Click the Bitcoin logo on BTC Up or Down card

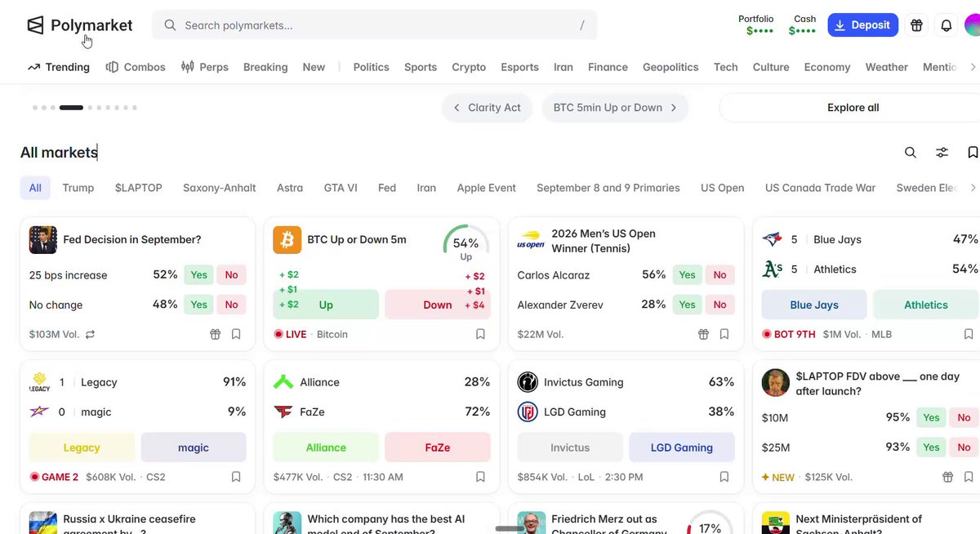click(287, 240)
